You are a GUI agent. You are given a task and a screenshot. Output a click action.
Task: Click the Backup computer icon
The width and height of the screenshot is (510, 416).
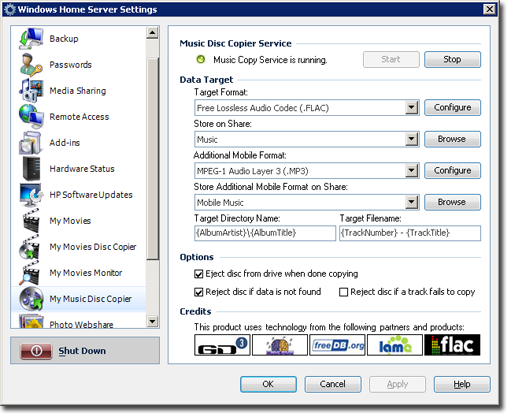pos(31,39)
